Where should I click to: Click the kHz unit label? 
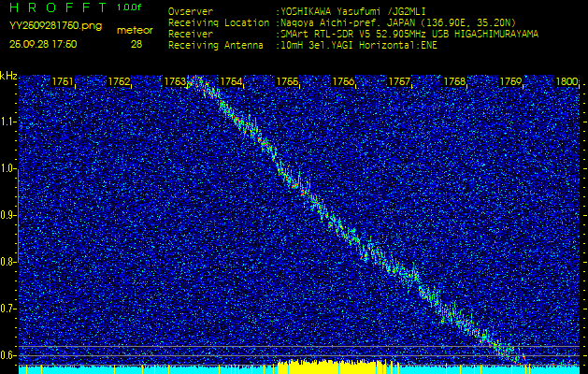pyautogui.click(x=9, y=76)
